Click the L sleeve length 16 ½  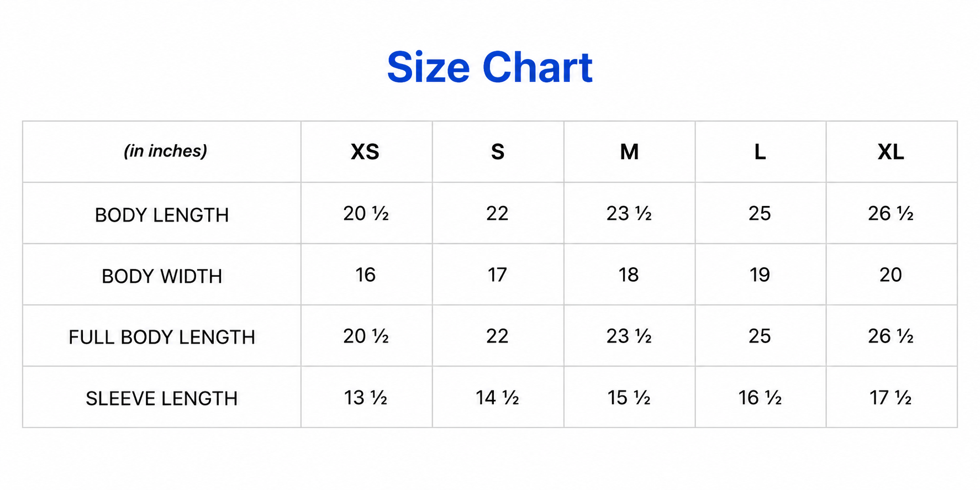760,398
